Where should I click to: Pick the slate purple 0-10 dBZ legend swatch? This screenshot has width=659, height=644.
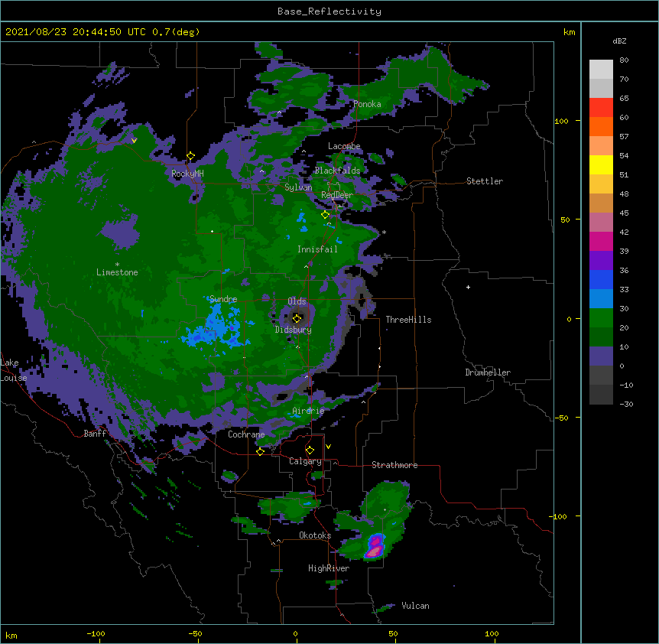point(601,356)
